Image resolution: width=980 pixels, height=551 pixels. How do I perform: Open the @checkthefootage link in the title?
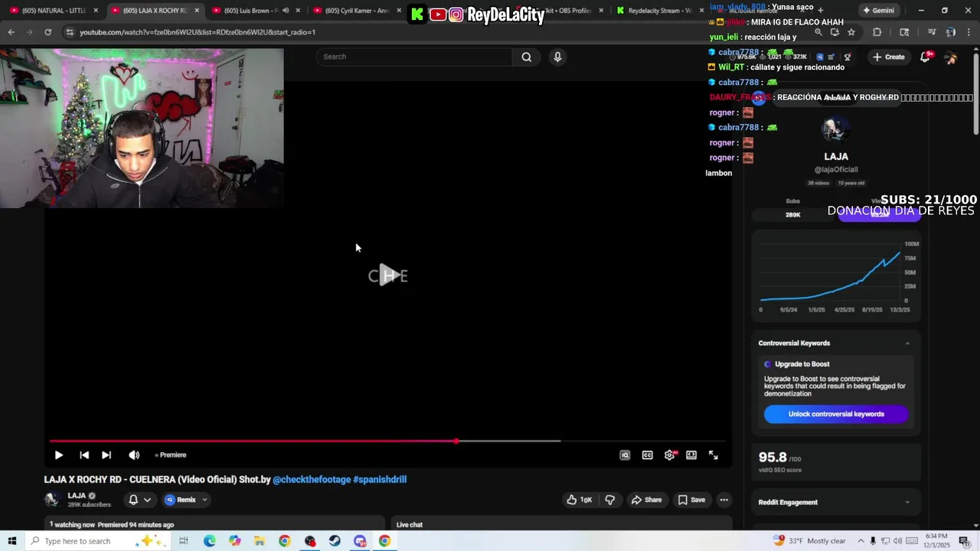coord(312,479)
